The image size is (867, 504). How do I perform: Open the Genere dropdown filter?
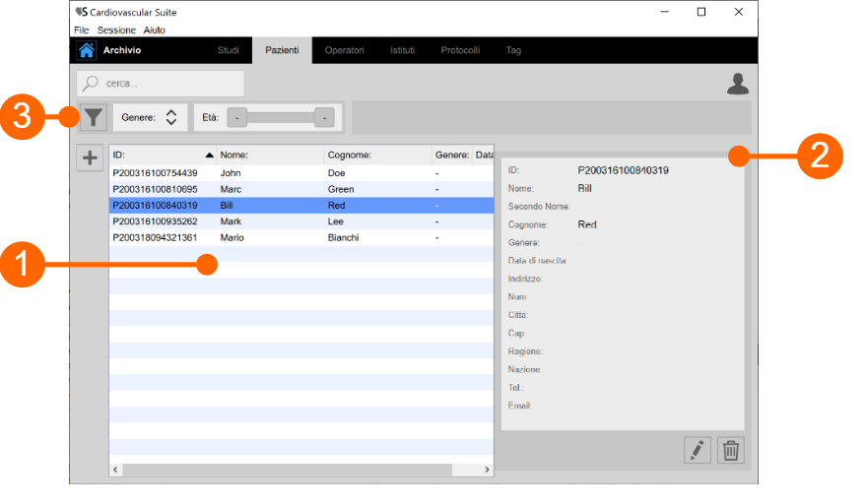[x=151, y=118]
